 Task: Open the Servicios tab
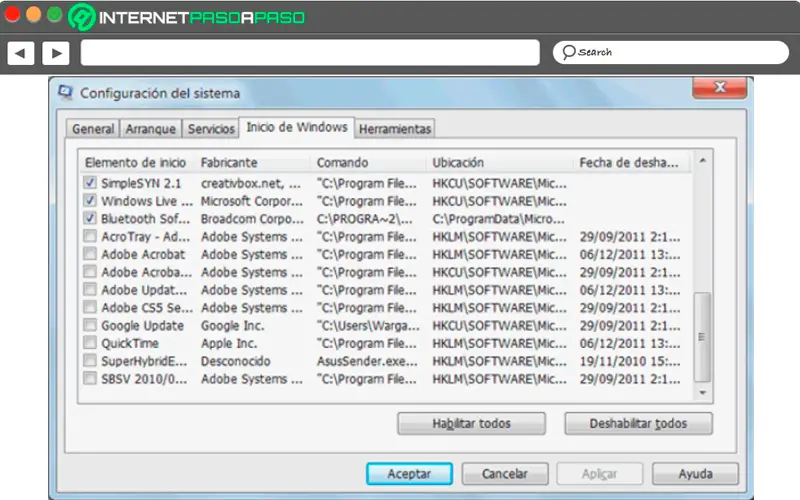(211, 129)
